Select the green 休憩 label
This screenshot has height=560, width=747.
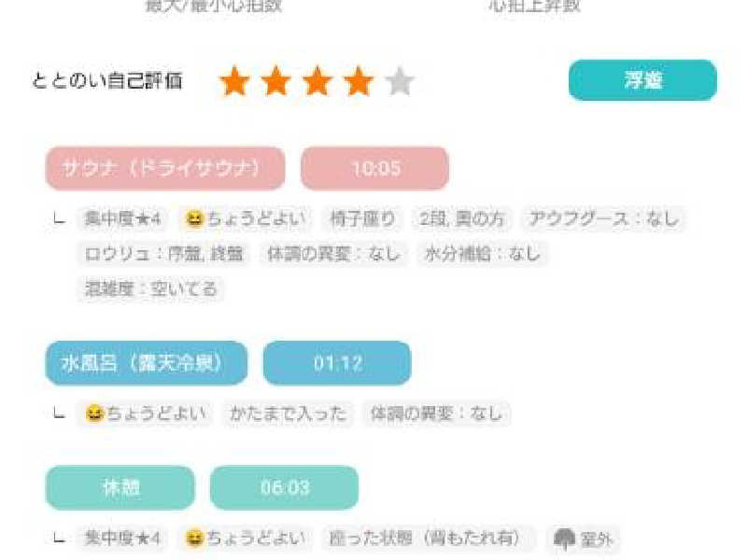tap(120, 487)
